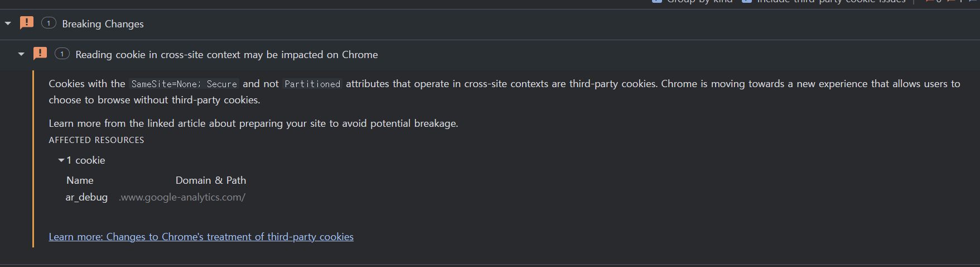Viewport: 980px width, 267px height.
Task: Select the Breaking Changes heading text
Action: [103, 24]
